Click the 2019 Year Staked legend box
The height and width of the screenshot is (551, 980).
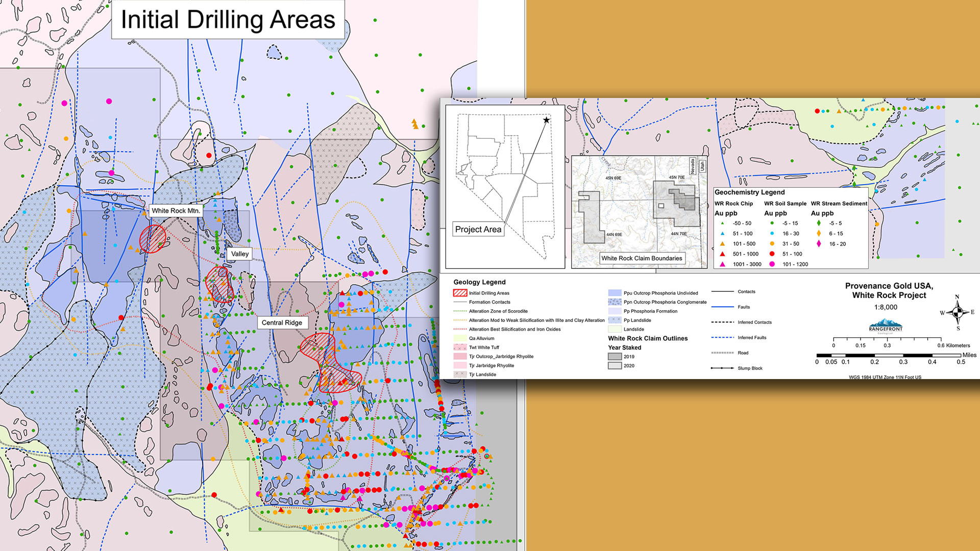pyautogui.click(x=615, y=357)
